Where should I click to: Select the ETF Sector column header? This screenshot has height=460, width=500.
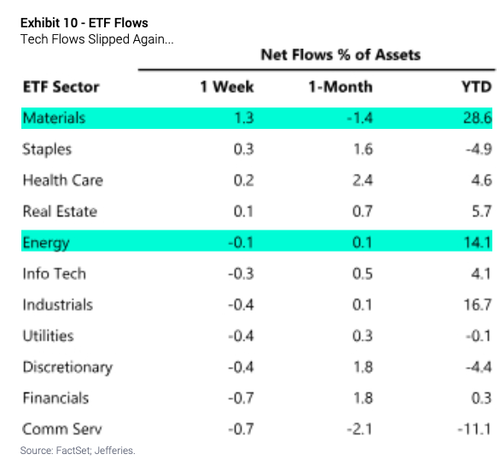click(61, 87)
